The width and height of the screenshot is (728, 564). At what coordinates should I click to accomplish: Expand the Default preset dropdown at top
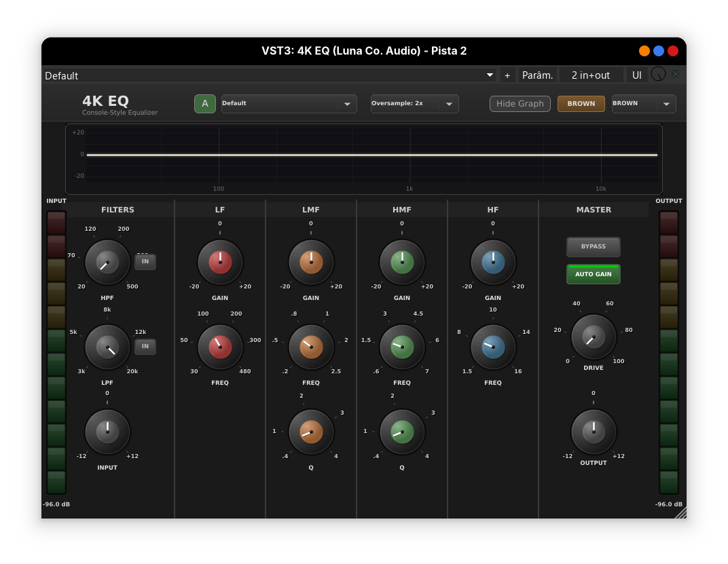point(489,75)
